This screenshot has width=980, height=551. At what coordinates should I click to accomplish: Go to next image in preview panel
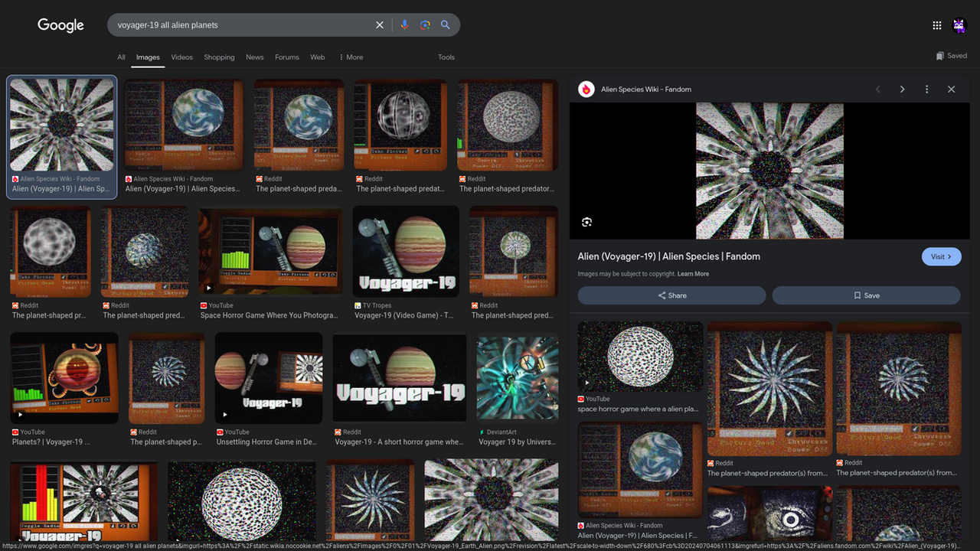click(x=903, y=90)
